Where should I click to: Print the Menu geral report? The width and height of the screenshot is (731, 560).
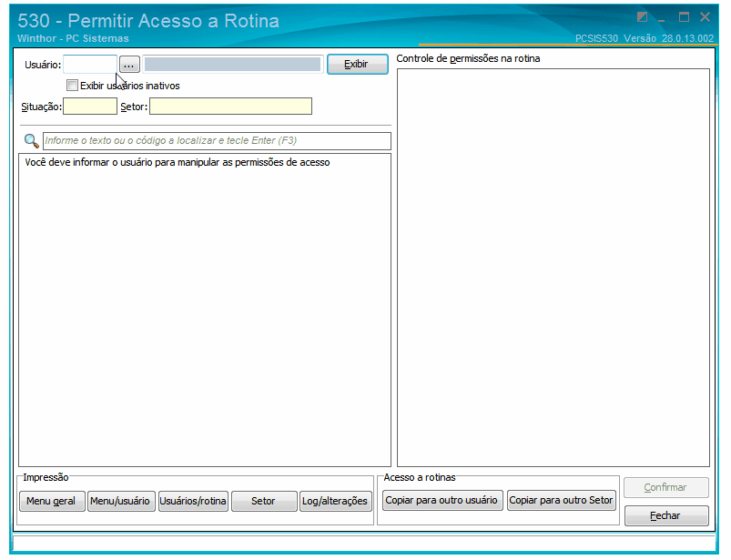52,501
